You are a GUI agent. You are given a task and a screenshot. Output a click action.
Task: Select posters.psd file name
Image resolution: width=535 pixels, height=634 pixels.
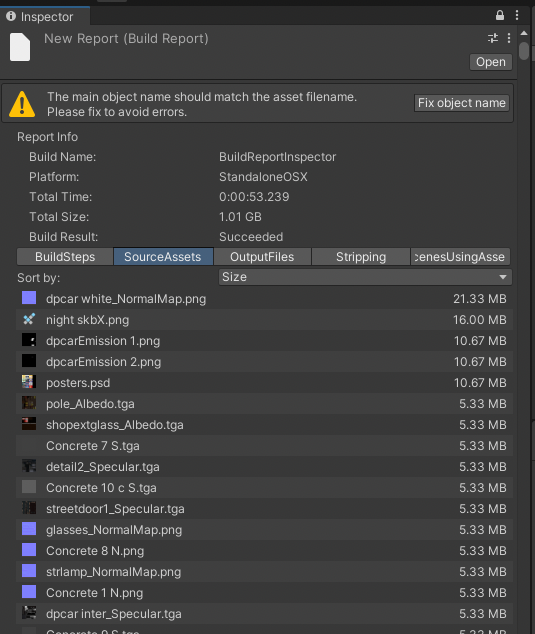[x=78, y=383]
